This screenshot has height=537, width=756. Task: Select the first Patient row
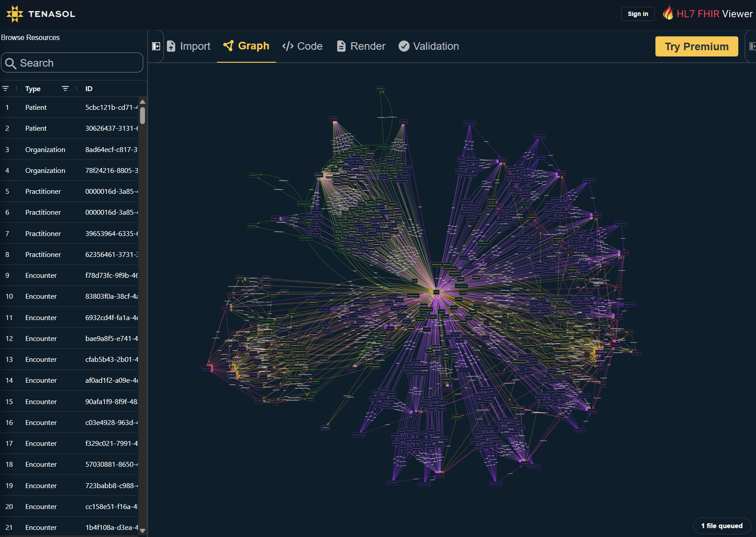(69, 107)
